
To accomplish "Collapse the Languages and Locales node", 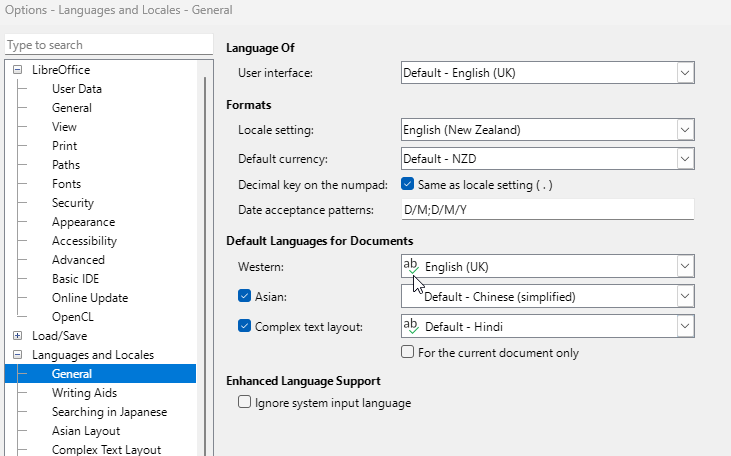I will [17, 355].
